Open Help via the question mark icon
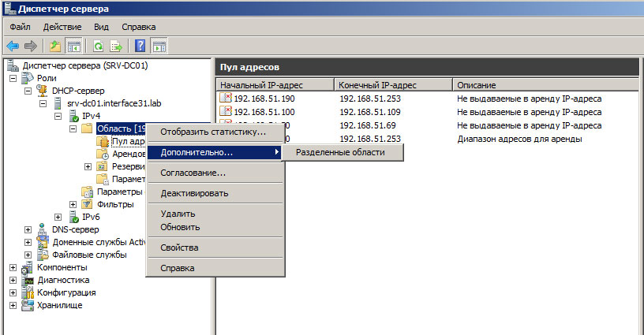This screenshot has height=335, width=644. pyautogui.click(x=140, y=46)
